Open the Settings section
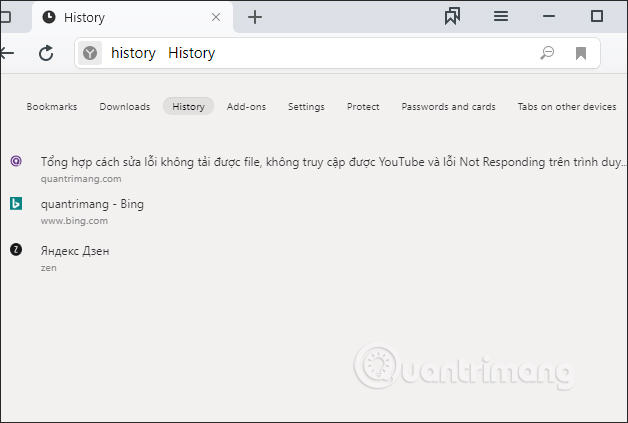This screenshot has height=423, width=628. (306, 107)
